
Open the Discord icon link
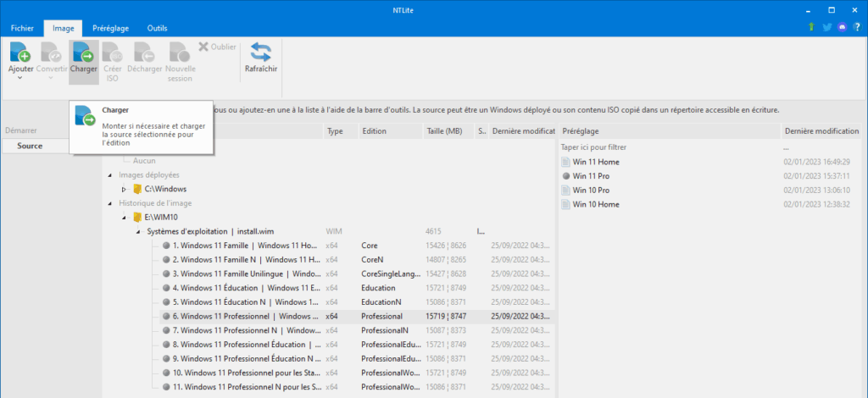pyautogui.click(x=843, y=27)
